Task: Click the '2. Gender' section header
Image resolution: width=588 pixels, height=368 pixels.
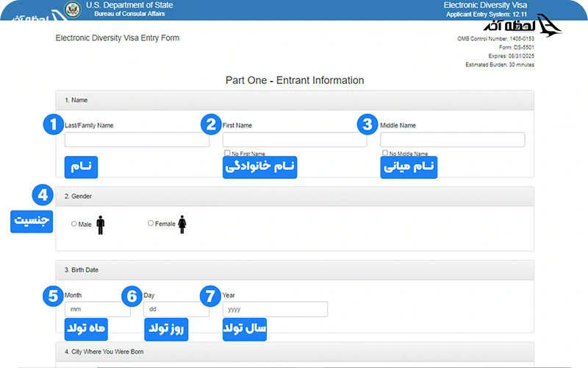Action: [x=295, y=197]
